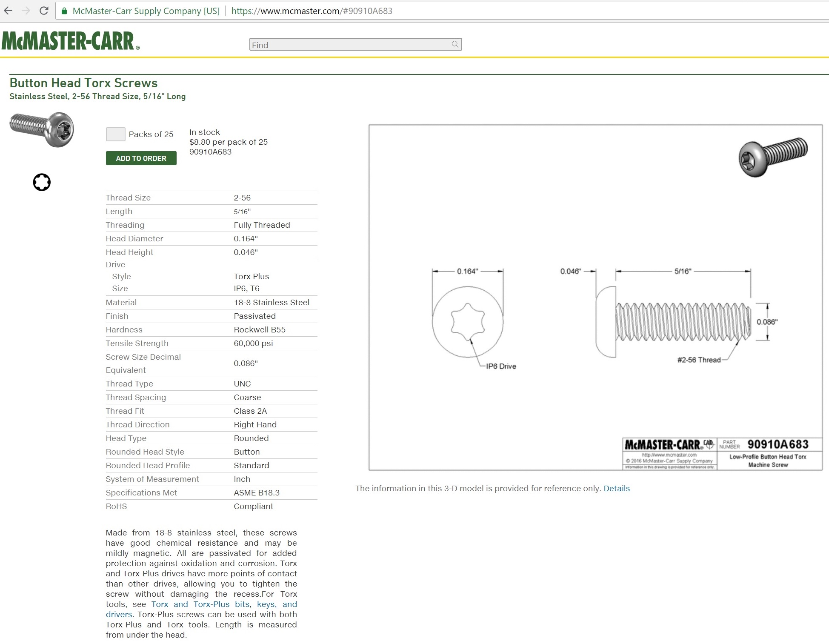Click the green secure padlock icon
The width and height of the screenshot is (829, 644).
tap(64, 11)
